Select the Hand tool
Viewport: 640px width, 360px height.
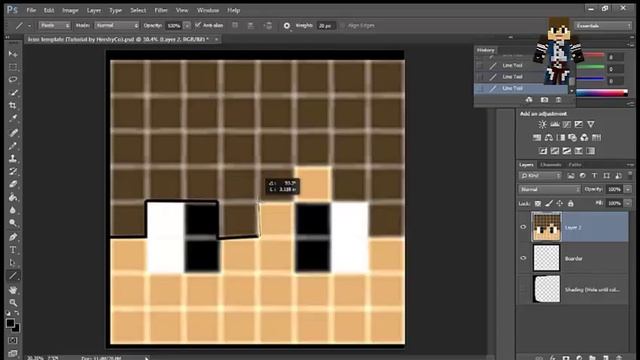pyautogui.click(x=13, y=290)
